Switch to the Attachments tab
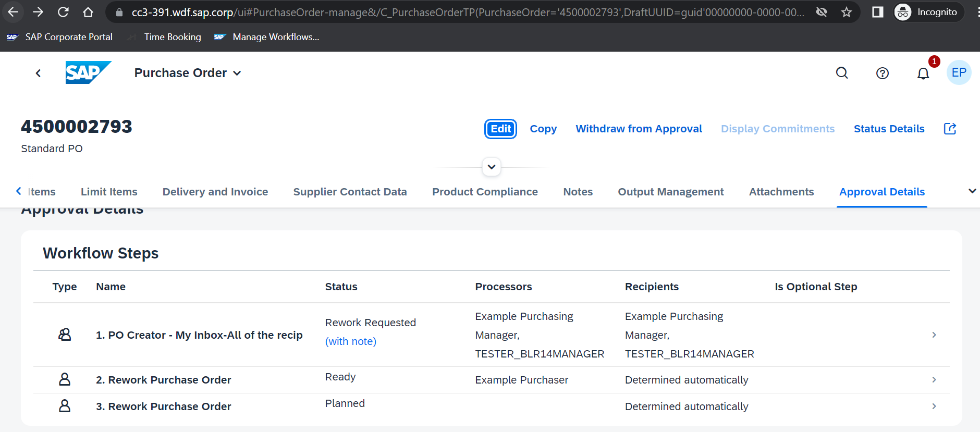980x432 pixels. click(x=781, y=192)
